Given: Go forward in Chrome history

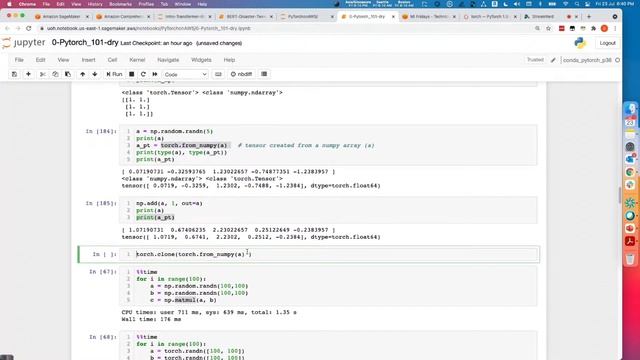Looking at the screenshot, I should coord(18,29).
